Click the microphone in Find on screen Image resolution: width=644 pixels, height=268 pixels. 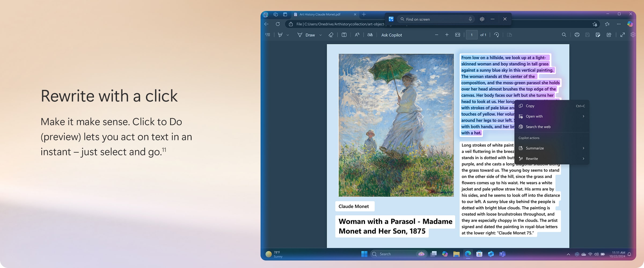(470, 19)
